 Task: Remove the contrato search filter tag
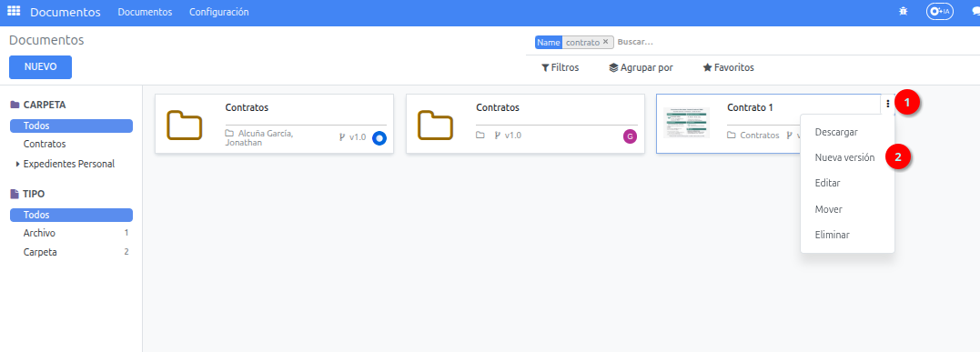[x=605, y=42]
